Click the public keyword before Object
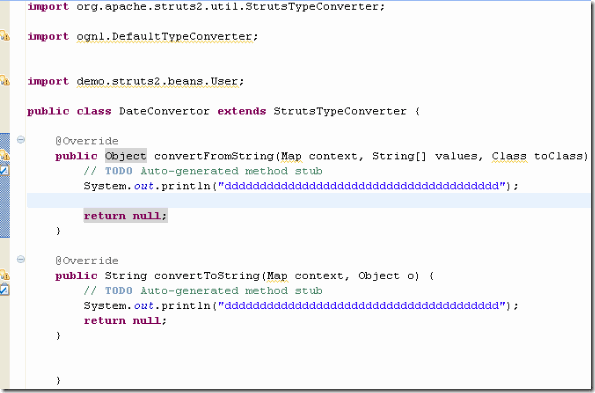Viewport: 595px width, 393px height. tap(76, 156)
